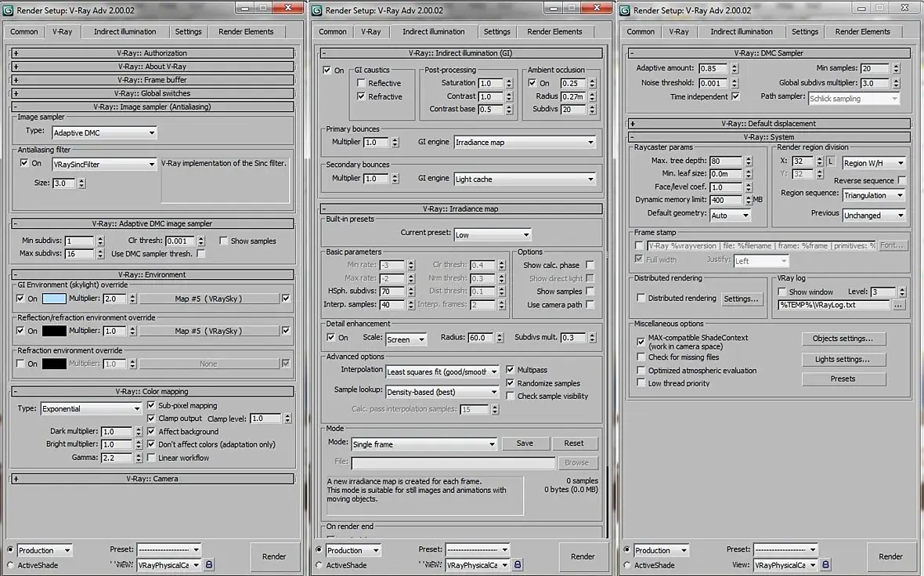Switch to Render Elements tab in left window
The height and width of the screenshot is (576, 924).
point(246,32)
